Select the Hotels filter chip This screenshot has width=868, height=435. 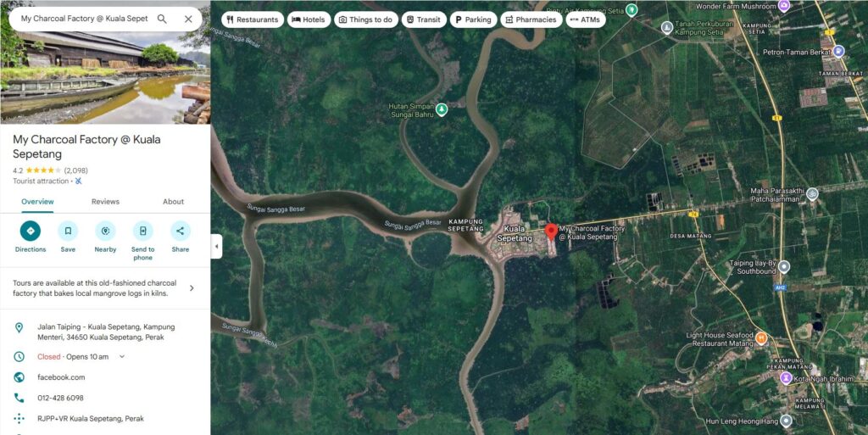tap(309, 20)
